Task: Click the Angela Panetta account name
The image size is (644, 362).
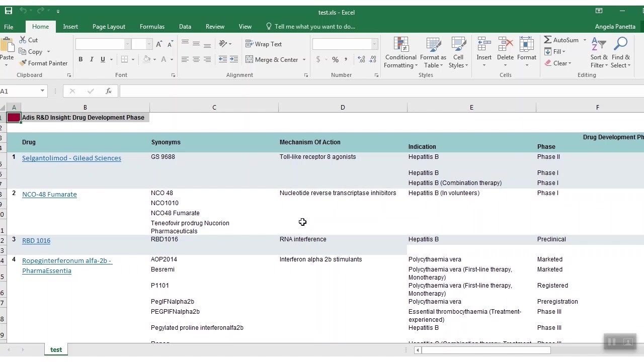Action: (615, 27)
